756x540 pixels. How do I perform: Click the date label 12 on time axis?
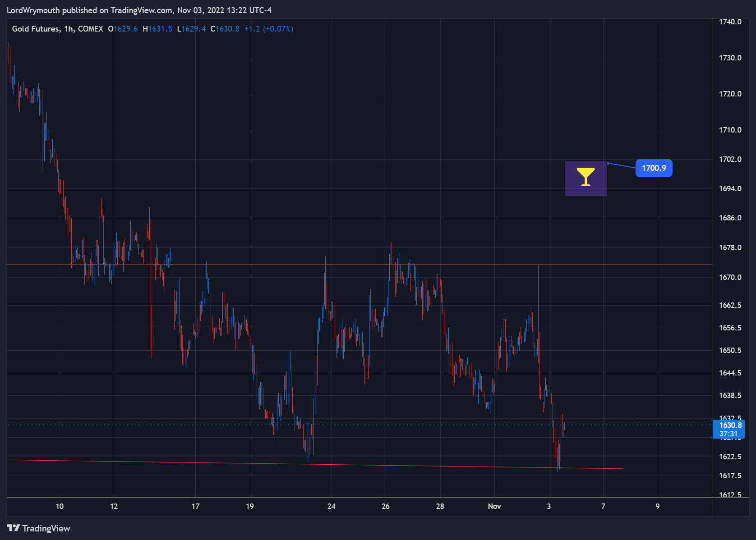114,506
